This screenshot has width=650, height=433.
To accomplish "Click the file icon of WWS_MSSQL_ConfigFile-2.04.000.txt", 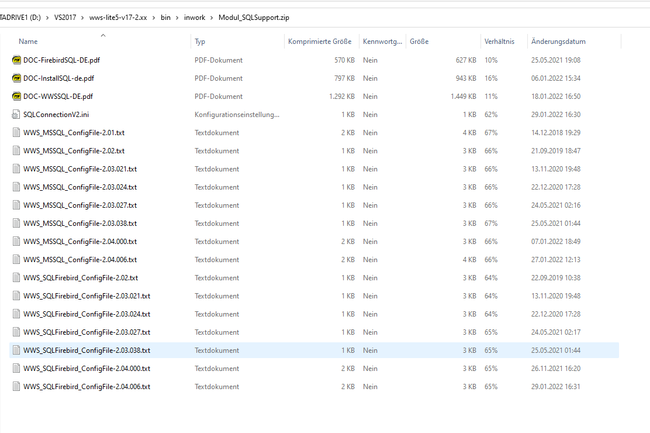I will tap(16, 242).
